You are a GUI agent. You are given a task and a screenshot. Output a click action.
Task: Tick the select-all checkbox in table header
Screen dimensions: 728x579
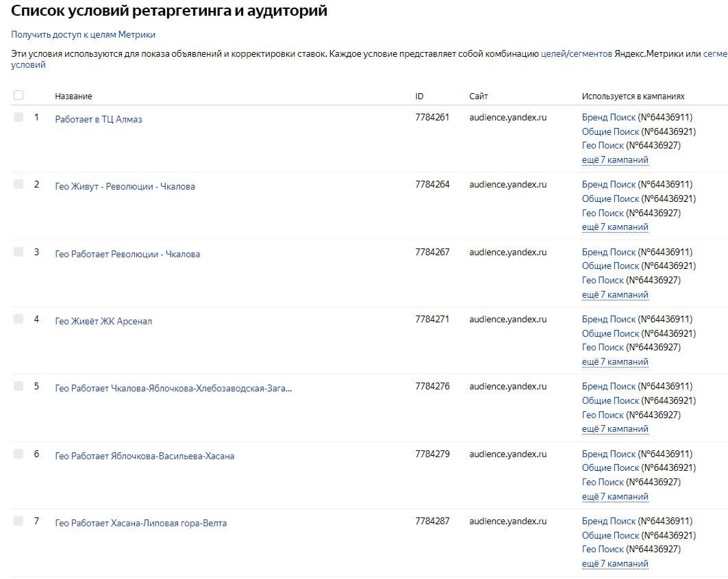point(18,95)
